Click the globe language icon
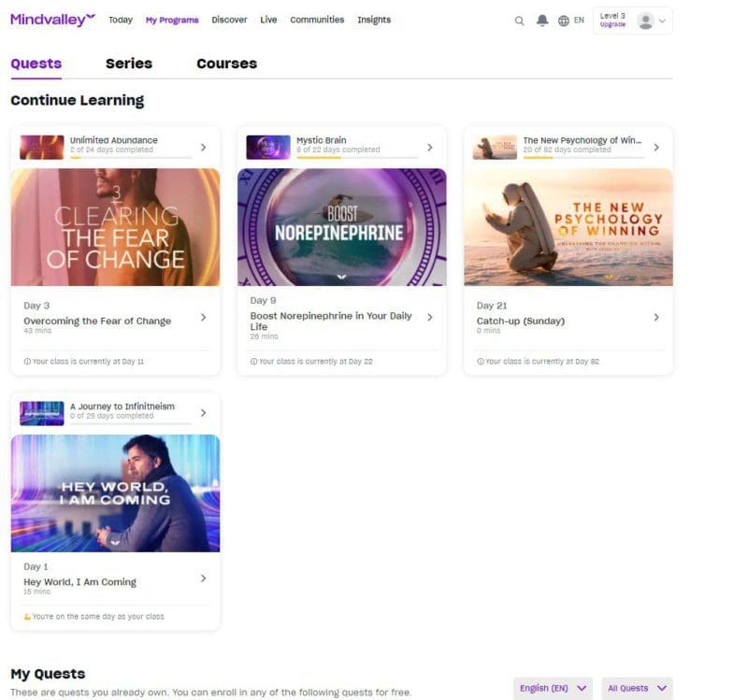 564,21
